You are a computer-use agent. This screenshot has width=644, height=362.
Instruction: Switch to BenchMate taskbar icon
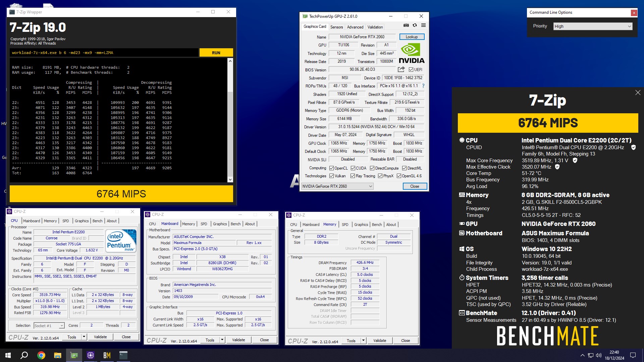tap(107, 355)
